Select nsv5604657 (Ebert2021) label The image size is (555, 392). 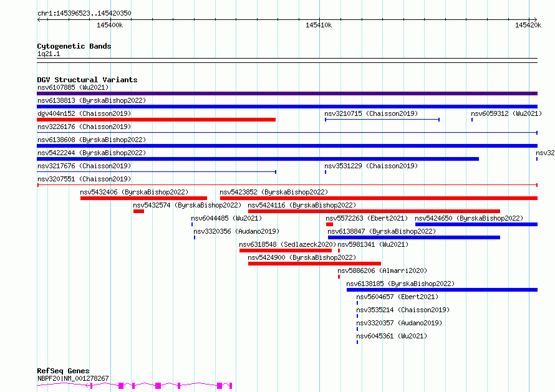[x=397, y=297]
